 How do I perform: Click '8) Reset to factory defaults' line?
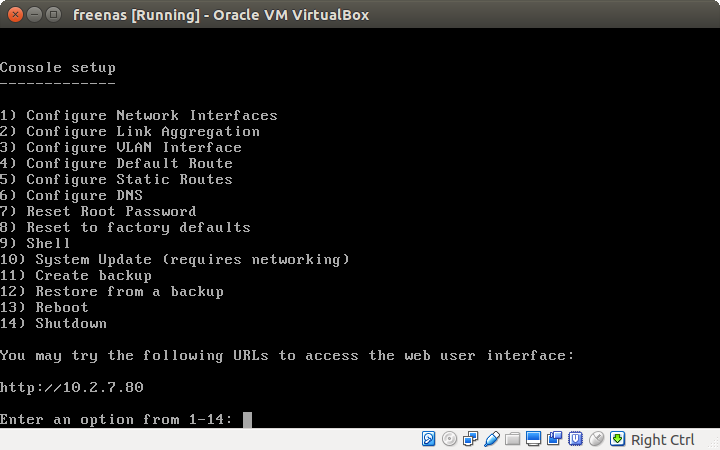click(125, 228)
